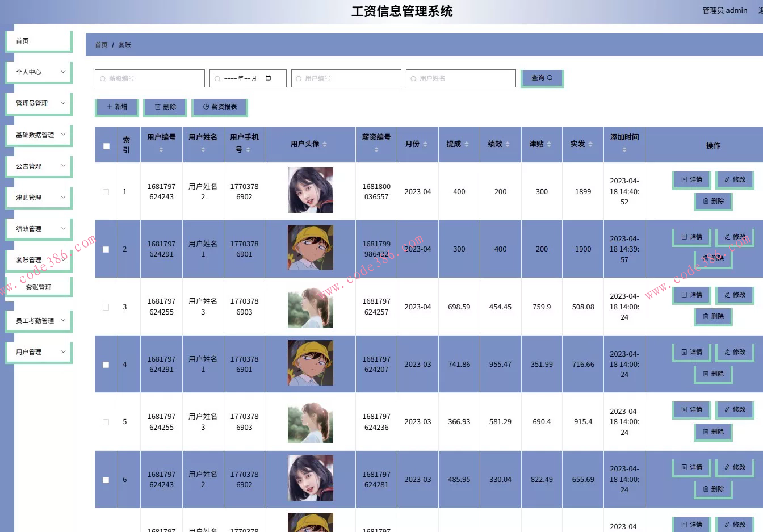Open 薪资报表 via its clock icon
Viewport: 763px width, 532px height.
[206, 107]
